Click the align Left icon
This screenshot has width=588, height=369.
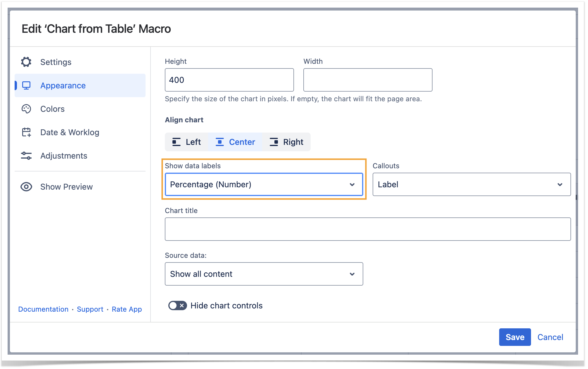coord(176,142)
